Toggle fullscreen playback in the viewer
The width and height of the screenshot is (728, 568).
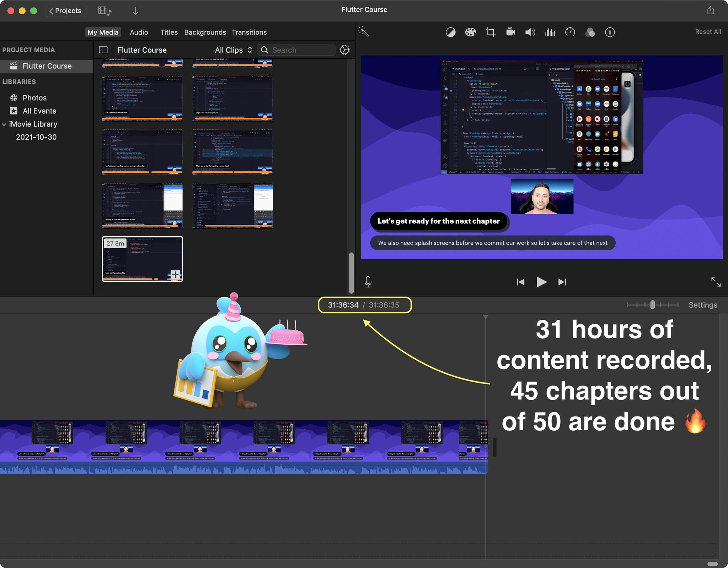pyautogui.click(x=716, y=282)
